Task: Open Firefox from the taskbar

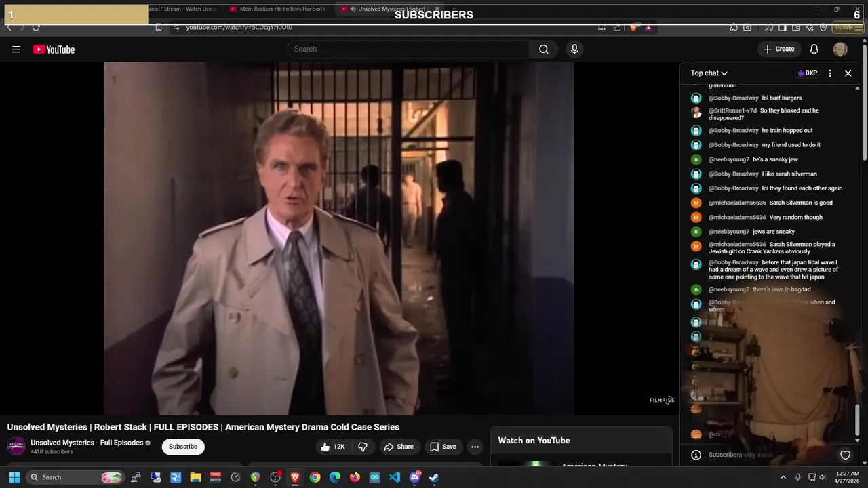Action: click(355, 477)
